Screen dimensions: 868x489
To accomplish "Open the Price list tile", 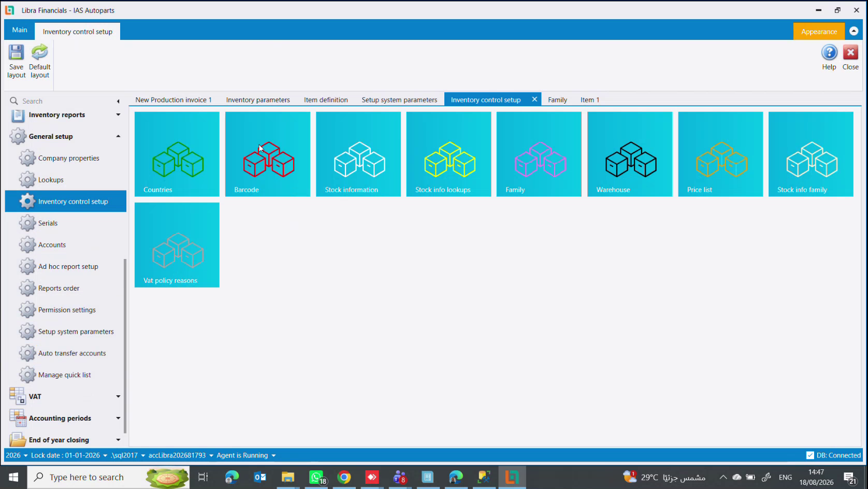I will point(720,154).
